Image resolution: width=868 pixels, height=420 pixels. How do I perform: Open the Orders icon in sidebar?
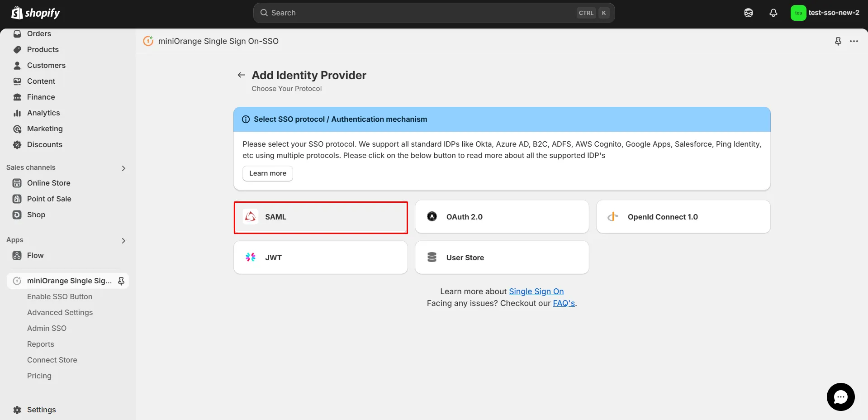pyautogui.click(x=17, y=34)
